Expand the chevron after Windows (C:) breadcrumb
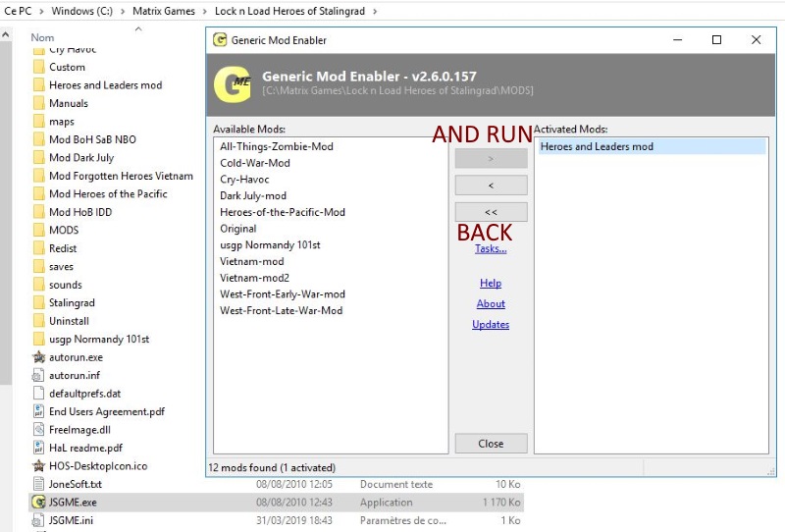The width and height of the screenshot is (785, 532). (122, 11)
